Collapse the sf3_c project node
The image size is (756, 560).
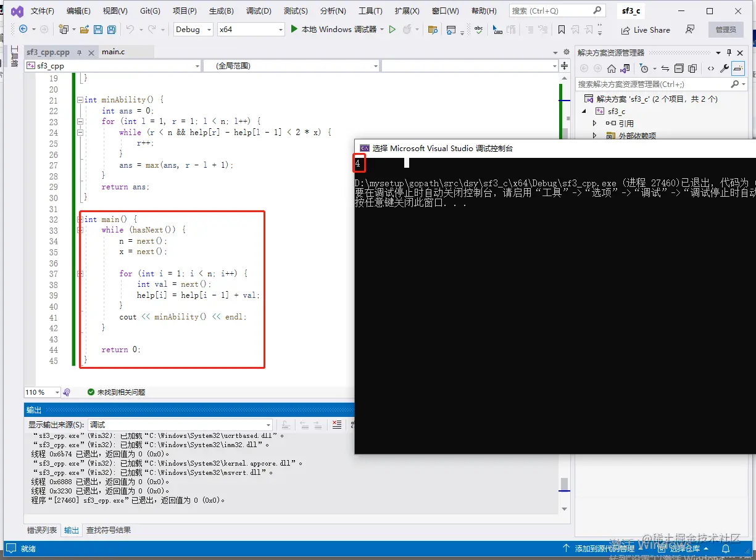584,111
